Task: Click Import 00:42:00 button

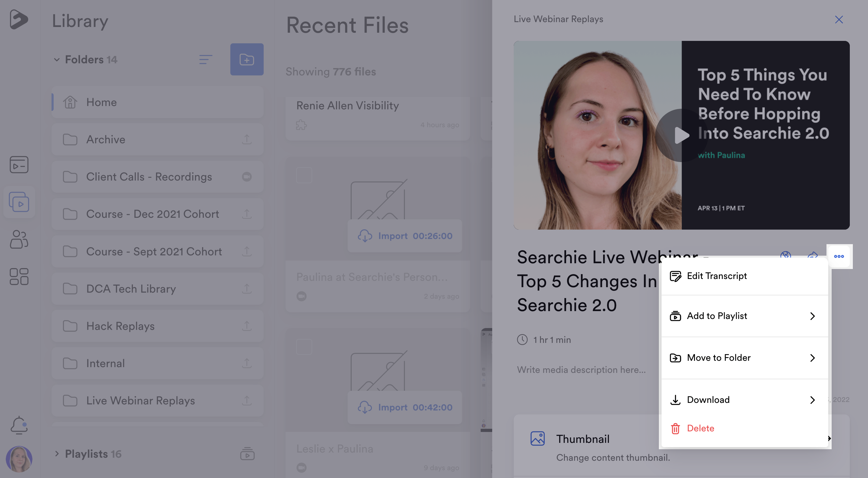Action: point(405,407)
